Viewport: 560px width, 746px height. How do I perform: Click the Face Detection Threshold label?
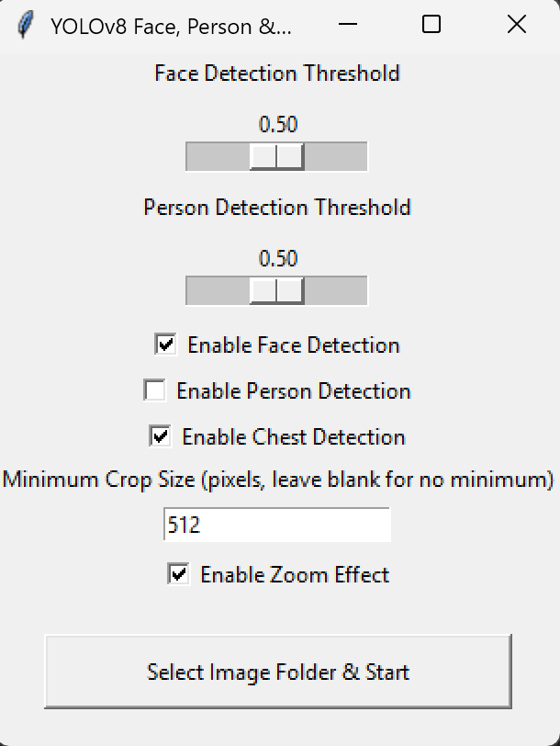[276, 73]
